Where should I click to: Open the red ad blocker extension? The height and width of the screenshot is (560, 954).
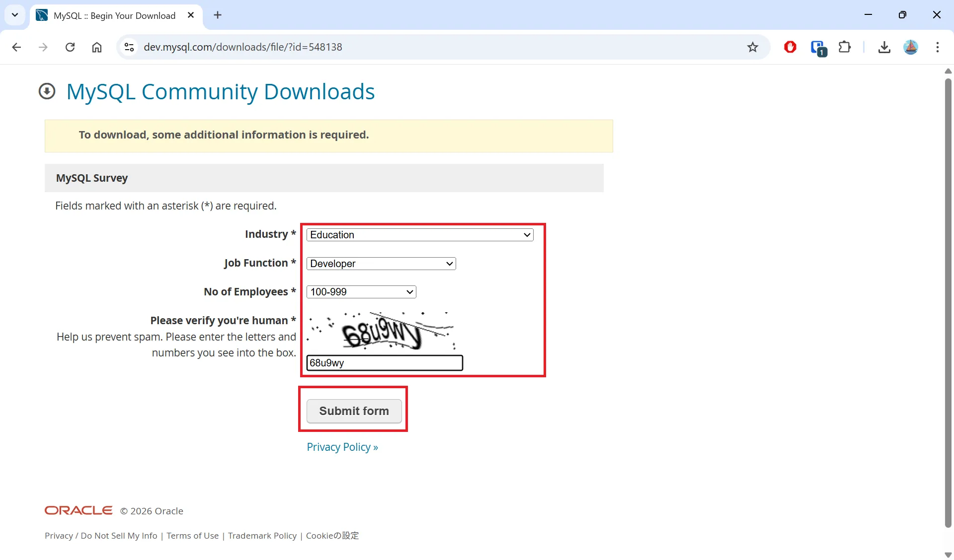[790, 47]
